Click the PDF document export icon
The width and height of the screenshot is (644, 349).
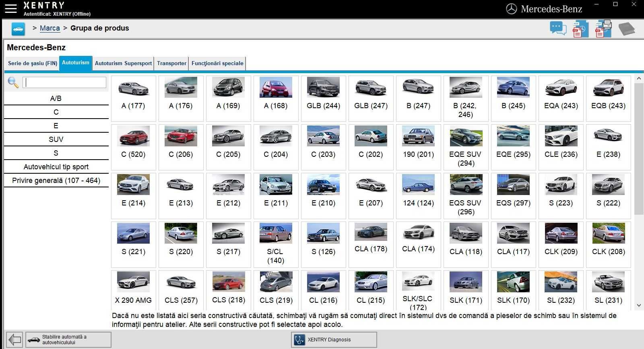pyautogui.click(x=580, y=29)
